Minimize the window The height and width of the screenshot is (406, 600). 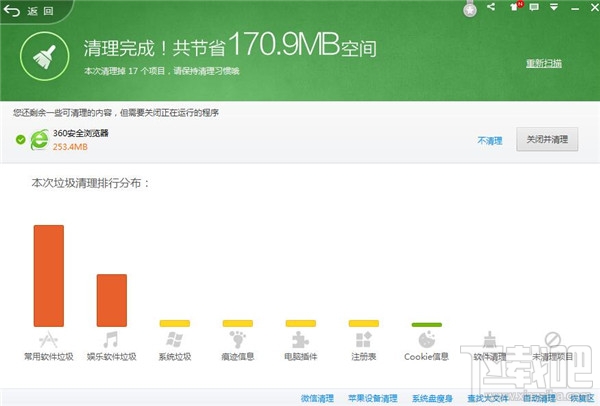pos(575,8)
